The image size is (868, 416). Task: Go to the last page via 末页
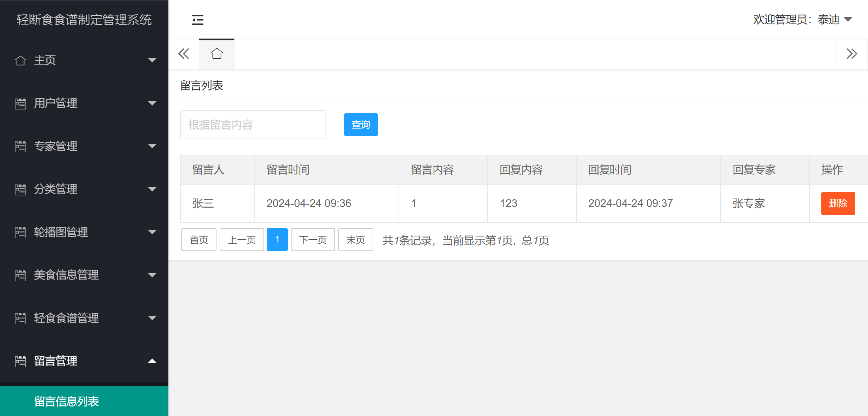[x=355, y=240]
